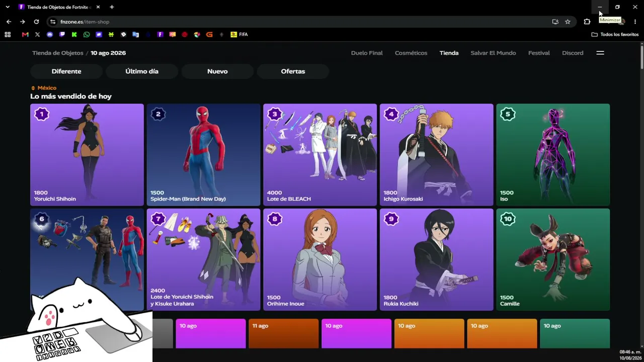This screenshot has width=644, height=362.
Task: Reload the fnzone.es page
Action: tap(36, 22)
